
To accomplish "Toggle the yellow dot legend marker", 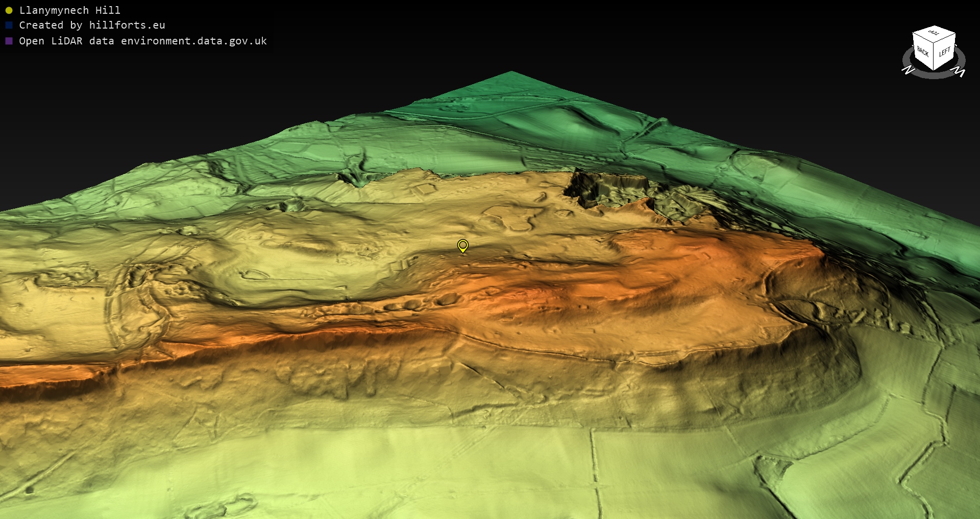I will tap(9, 10).
